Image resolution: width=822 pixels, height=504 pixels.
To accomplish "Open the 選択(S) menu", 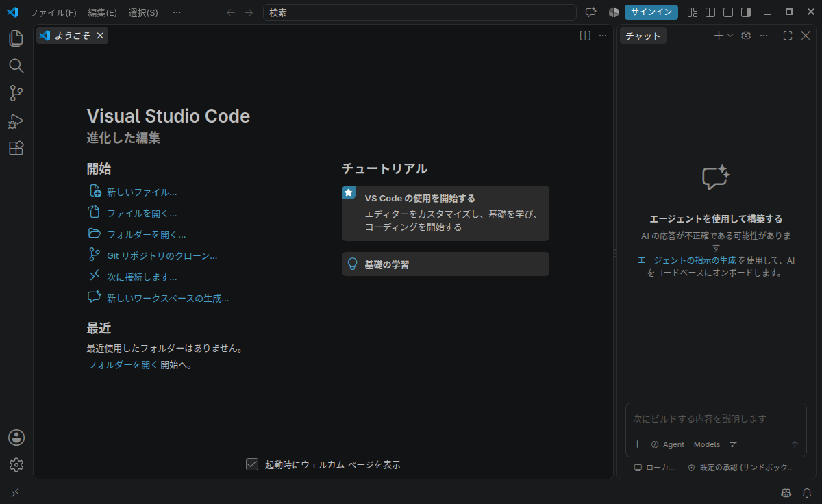I will [143, 12].
